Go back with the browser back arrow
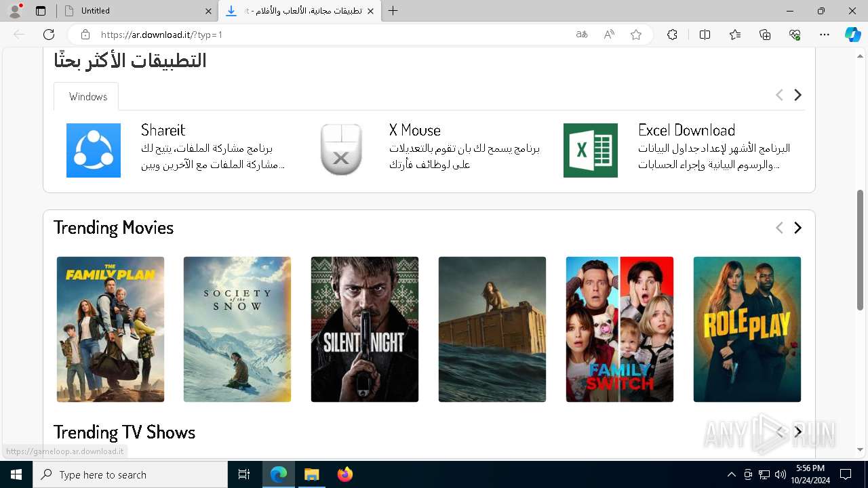The image size is (868, 488). 19,35
